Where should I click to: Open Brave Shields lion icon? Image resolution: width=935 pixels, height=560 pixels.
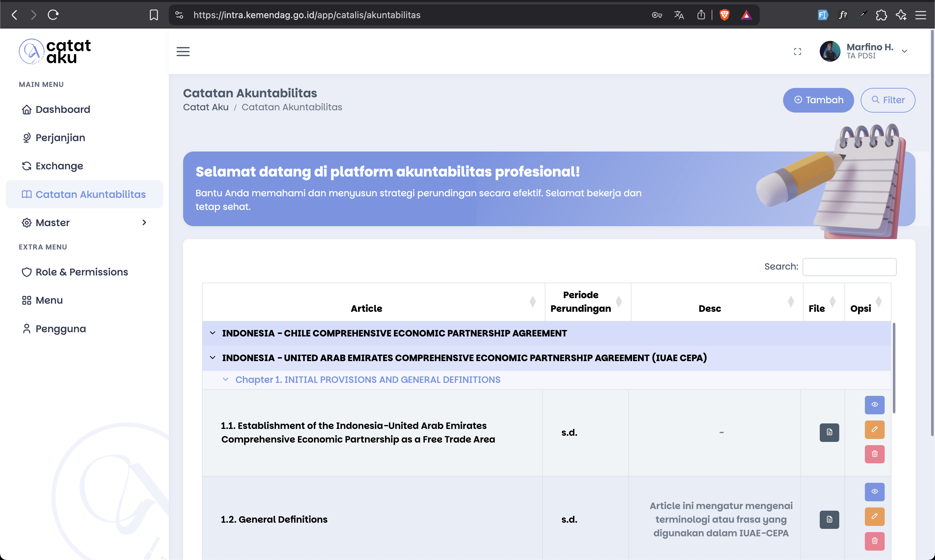tap(724, 15)
